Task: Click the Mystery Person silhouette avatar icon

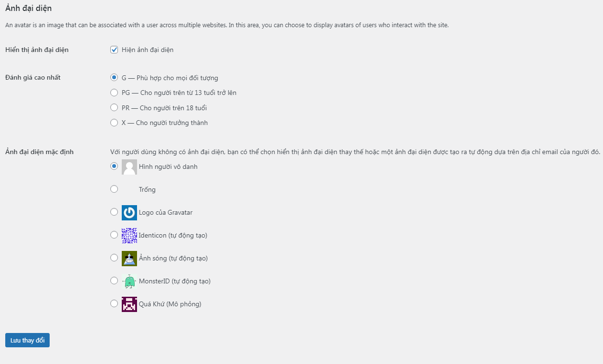Action: tap(129, 167)
